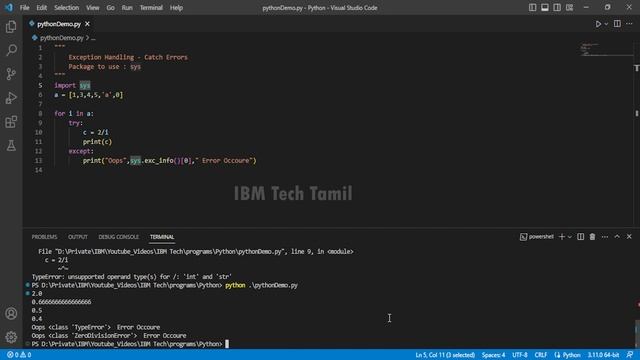Open the Edit menu

click(x=42, y=8)
